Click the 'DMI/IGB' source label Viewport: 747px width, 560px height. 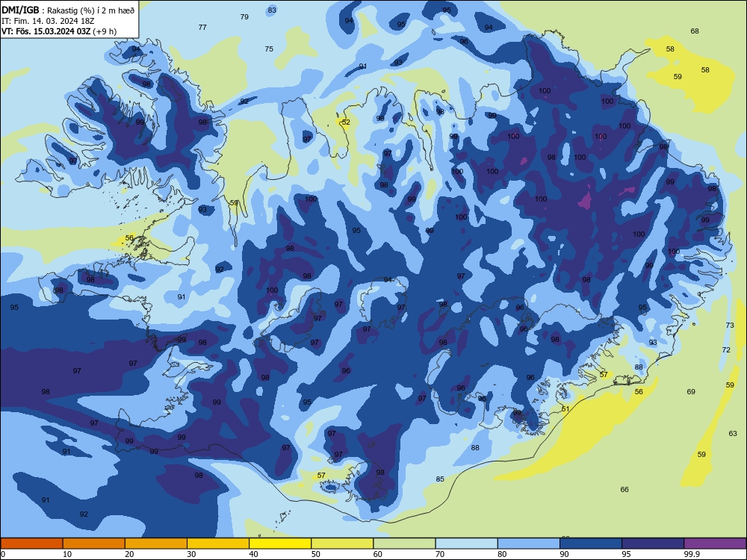coord(20,10)
